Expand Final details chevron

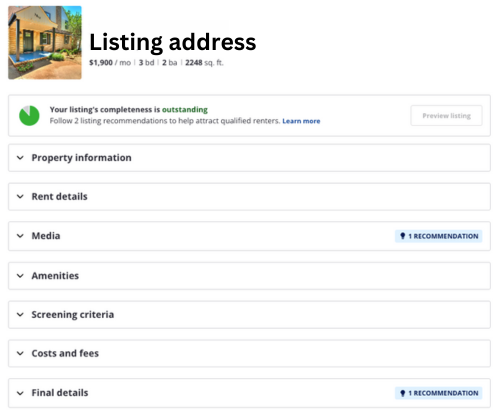click(x=20, y=393)
